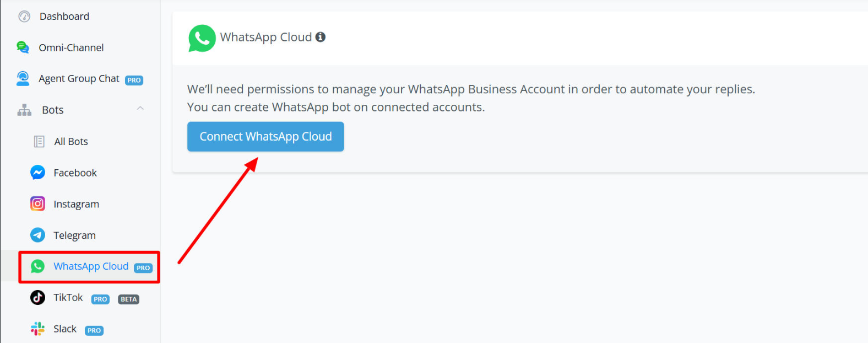Click the Agent Group Chat headset icon
The image size is (868, 343).
(x=23, y=79)
